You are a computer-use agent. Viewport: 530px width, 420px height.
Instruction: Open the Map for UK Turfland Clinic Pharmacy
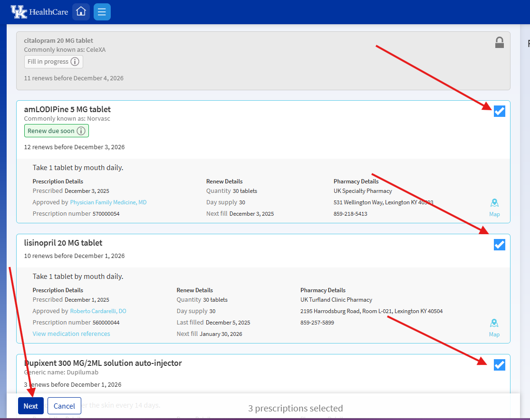pyautogui.click(x=494, y=326)
